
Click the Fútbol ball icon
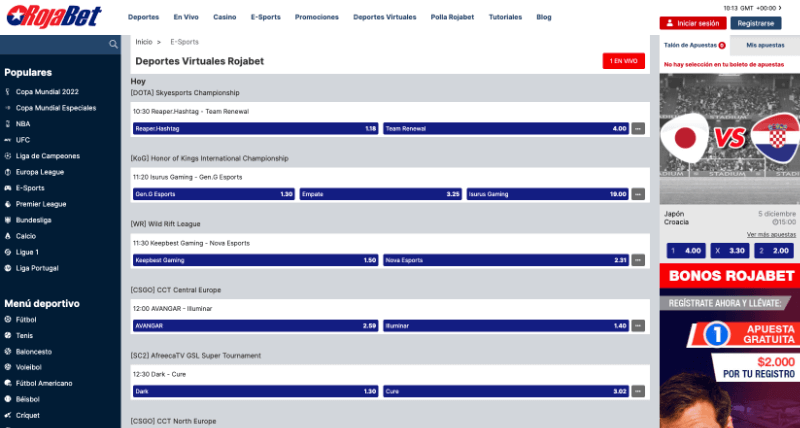click(x=7, y=320)
